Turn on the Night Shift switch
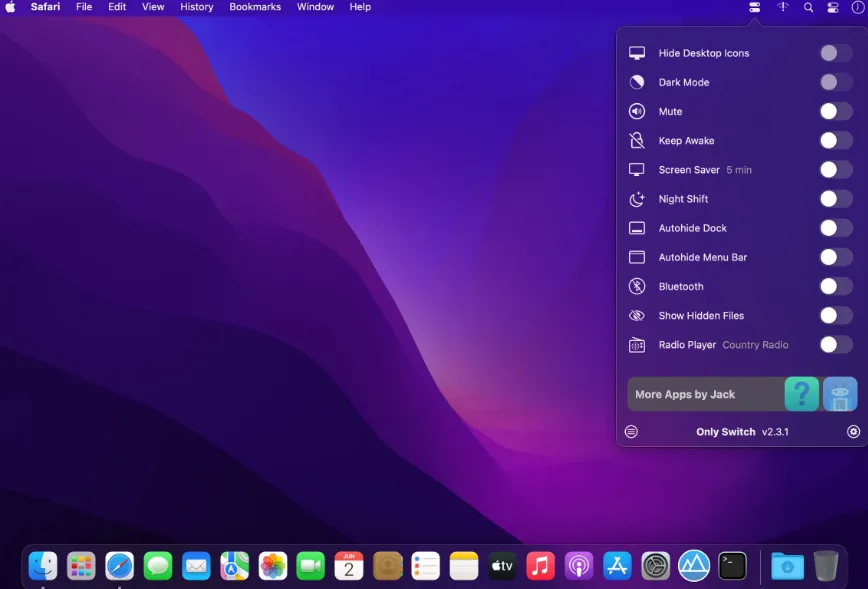This screenshot has width=868, height=589. click(x=836, y=199)
